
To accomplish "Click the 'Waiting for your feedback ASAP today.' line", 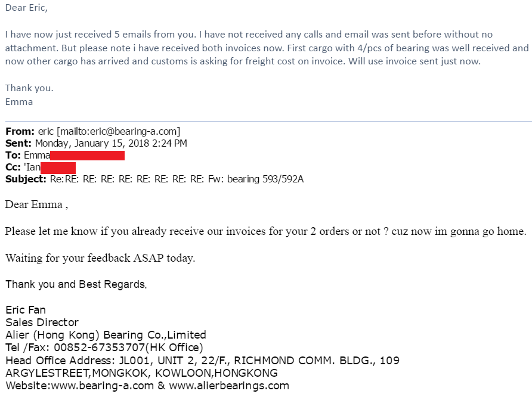I will pyautogui.click(x=100, y=258).
